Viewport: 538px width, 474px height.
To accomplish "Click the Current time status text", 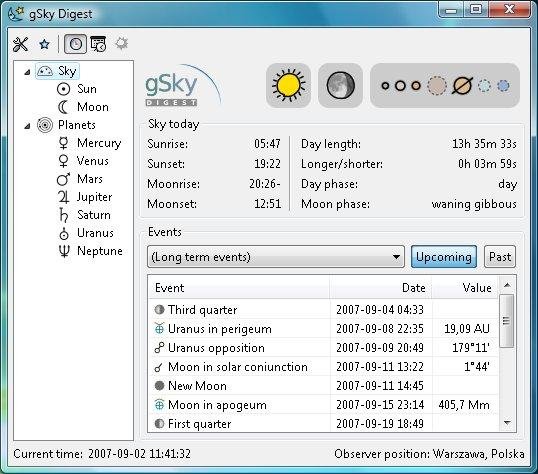I will click(102, 454).
